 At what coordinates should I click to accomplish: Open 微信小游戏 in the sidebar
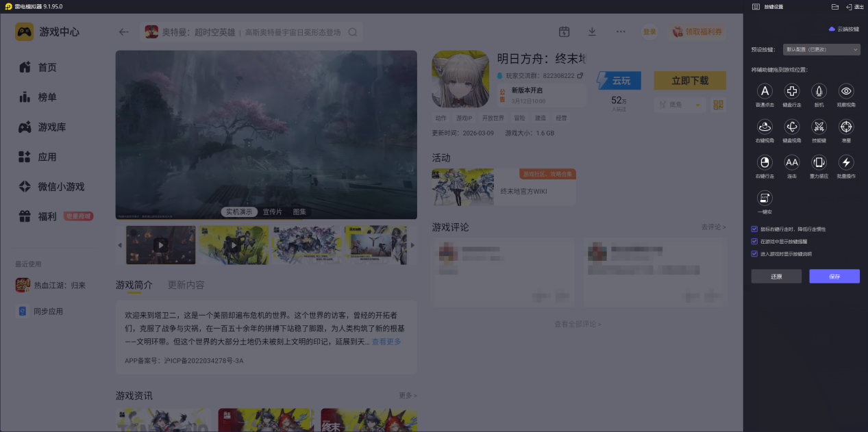click(x=61, y=186)
